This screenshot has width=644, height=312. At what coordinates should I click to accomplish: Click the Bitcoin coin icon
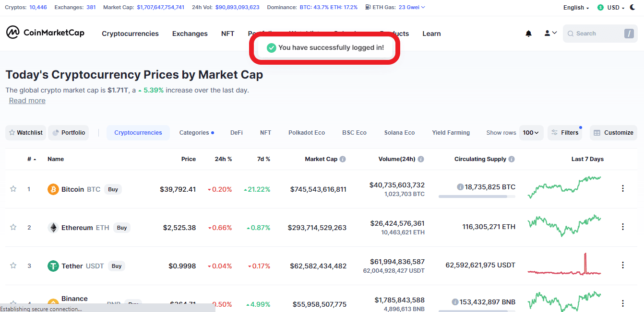[53, 189]
